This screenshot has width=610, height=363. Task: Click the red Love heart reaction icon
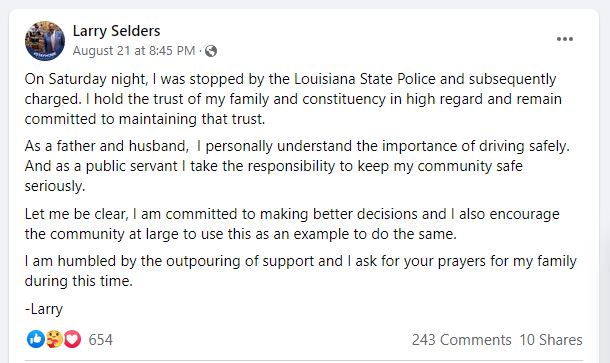click(x=72, y=339)
